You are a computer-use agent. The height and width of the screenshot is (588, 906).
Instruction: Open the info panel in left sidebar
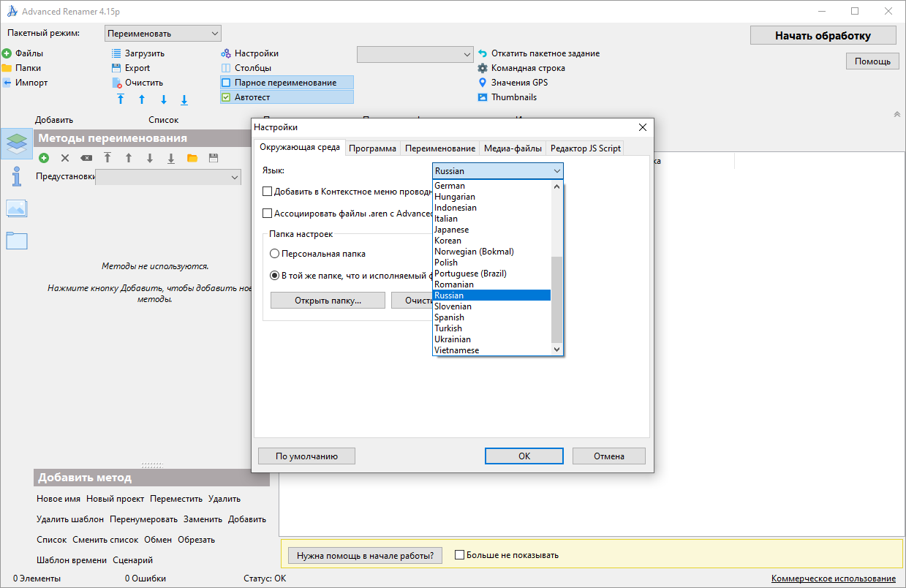point(17,177)
